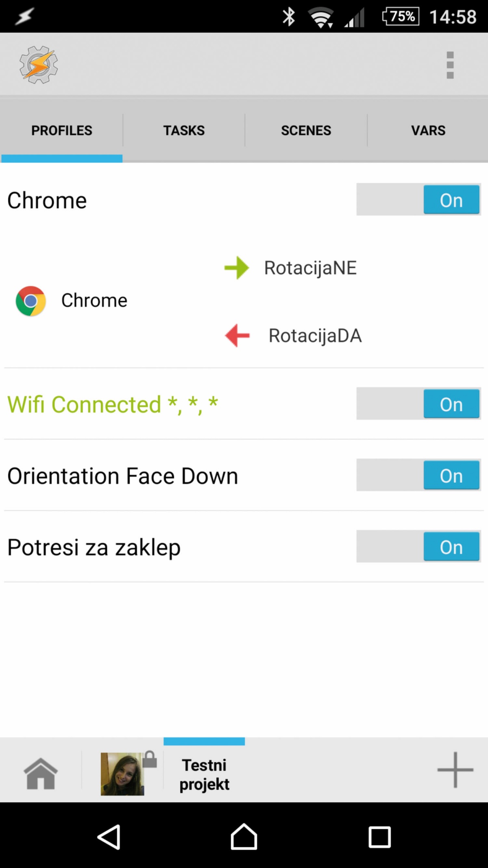Collapse the expanded Chrome profile header
Screen dimensions: 488x868
[x=47, y=201]
